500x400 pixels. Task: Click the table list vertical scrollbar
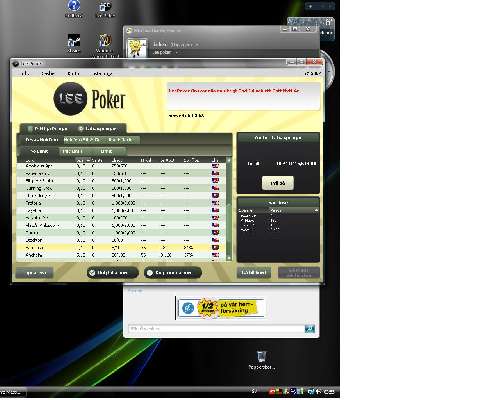(x=229, y=209)
